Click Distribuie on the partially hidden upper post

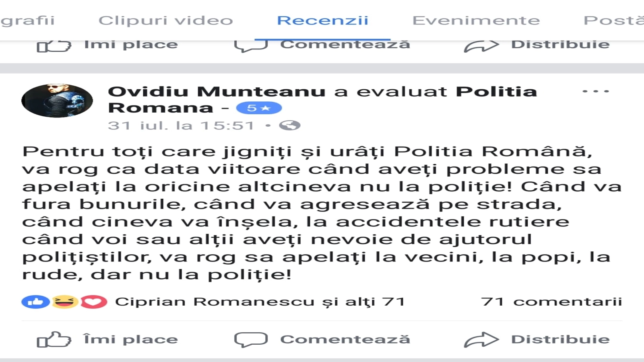(560, 45)
